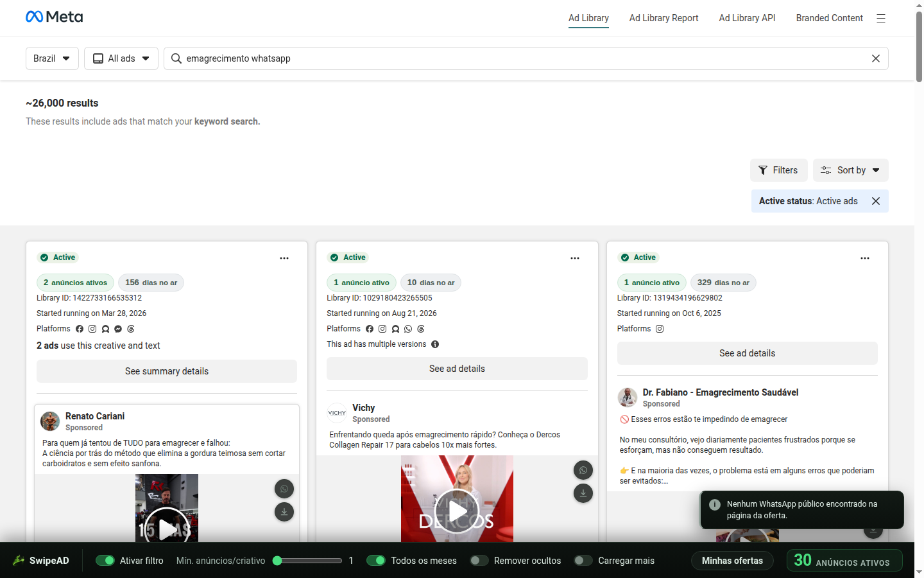Click the Nenhum WhatsApp público toast
This screenshot has height=578, width=924.
tap(802, 510)
